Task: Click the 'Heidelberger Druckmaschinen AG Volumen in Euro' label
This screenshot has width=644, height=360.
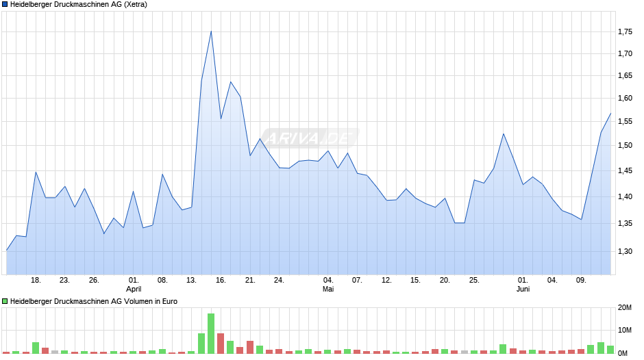Action: click(x=94, y=301)
